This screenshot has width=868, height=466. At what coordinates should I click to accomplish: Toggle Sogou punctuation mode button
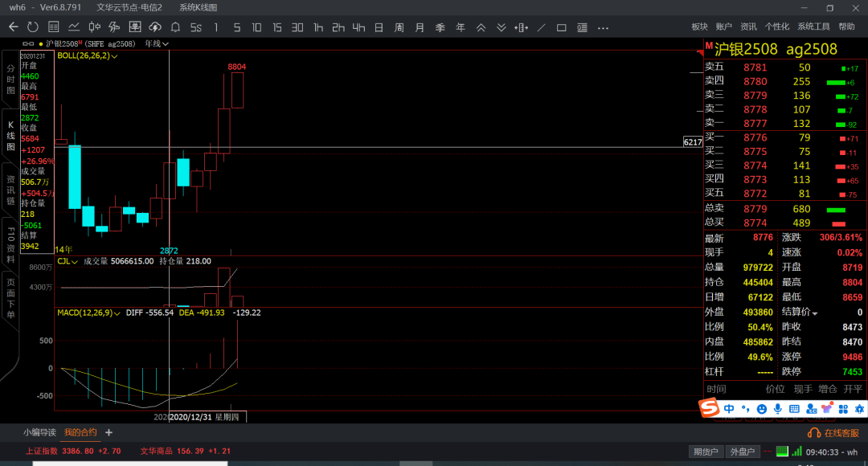pyautogui.click(x=746, y=409)
